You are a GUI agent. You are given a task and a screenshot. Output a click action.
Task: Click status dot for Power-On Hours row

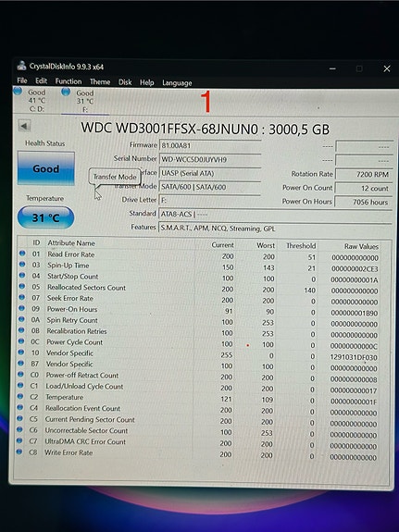point(21,308)
